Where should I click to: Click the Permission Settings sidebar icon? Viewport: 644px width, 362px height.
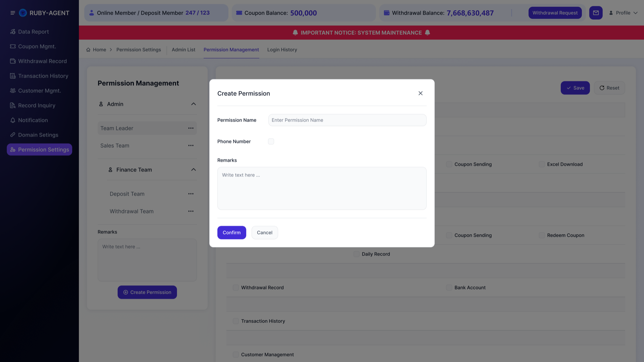click(13, 150)
